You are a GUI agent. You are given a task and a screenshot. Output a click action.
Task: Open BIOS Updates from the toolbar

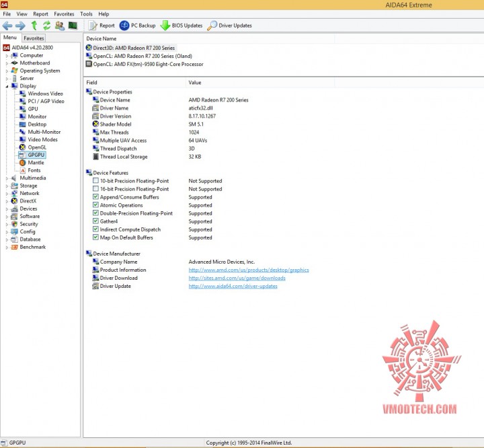pos(182,26)
